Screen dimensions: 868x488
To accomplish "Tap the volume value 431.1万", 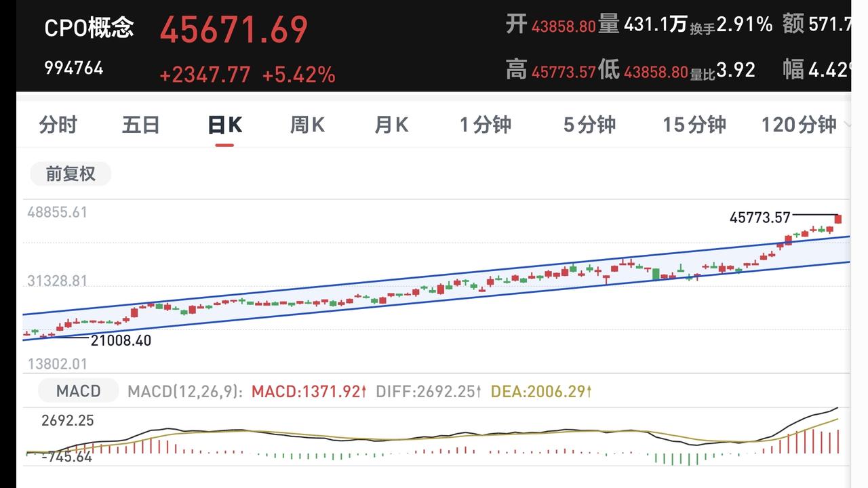I will tap(656, 25).
